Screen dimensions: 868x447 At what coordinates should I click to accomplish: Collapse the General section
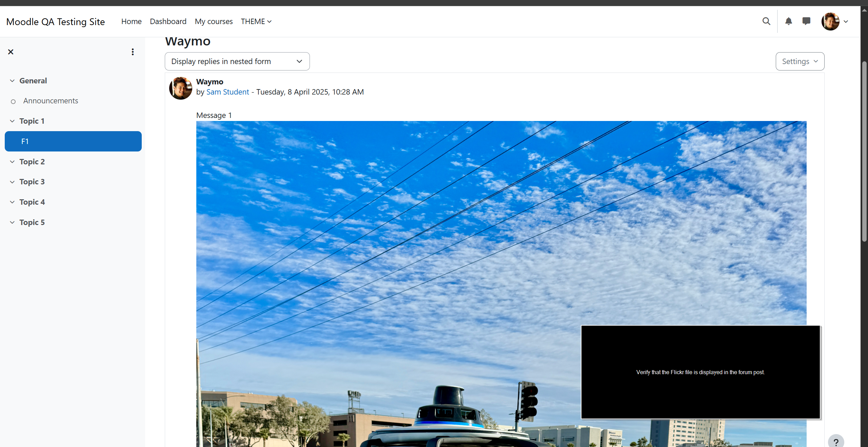click(x=12, y=81)
